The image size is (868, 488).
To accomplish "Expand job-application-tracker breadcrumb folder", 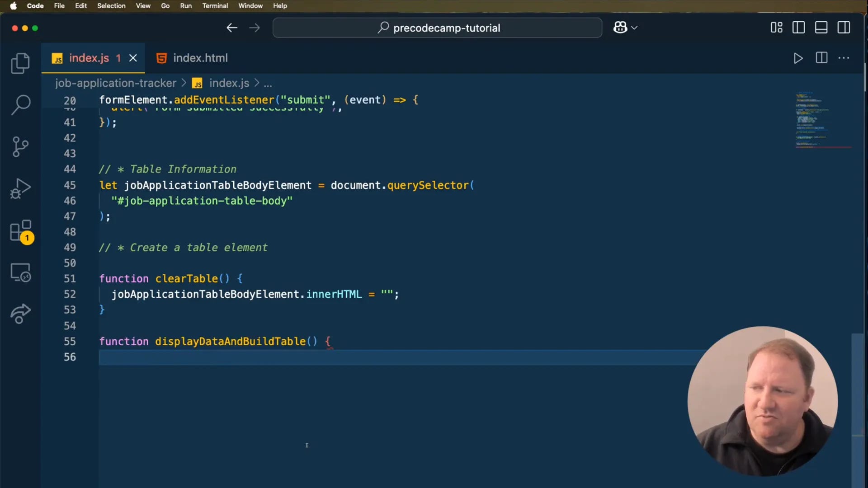I will click(x=116, y=83).
